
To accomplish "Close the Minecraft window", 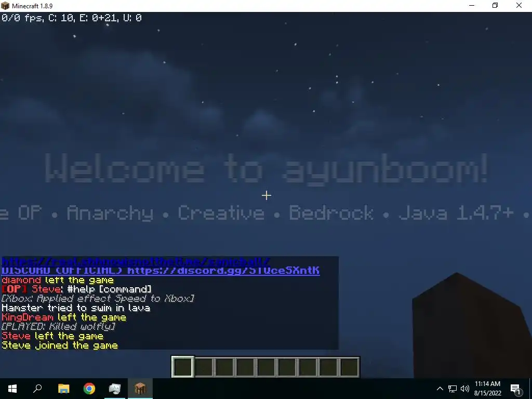I will (x=519, y=5).
